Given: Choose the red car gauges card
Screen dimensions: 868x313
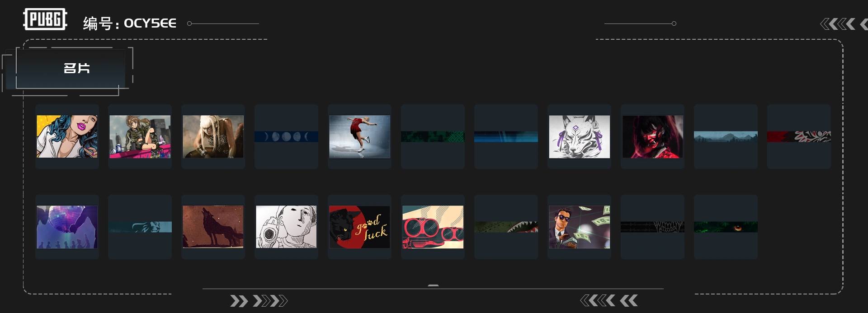Looking at the screenshot, I should (433, 227).
